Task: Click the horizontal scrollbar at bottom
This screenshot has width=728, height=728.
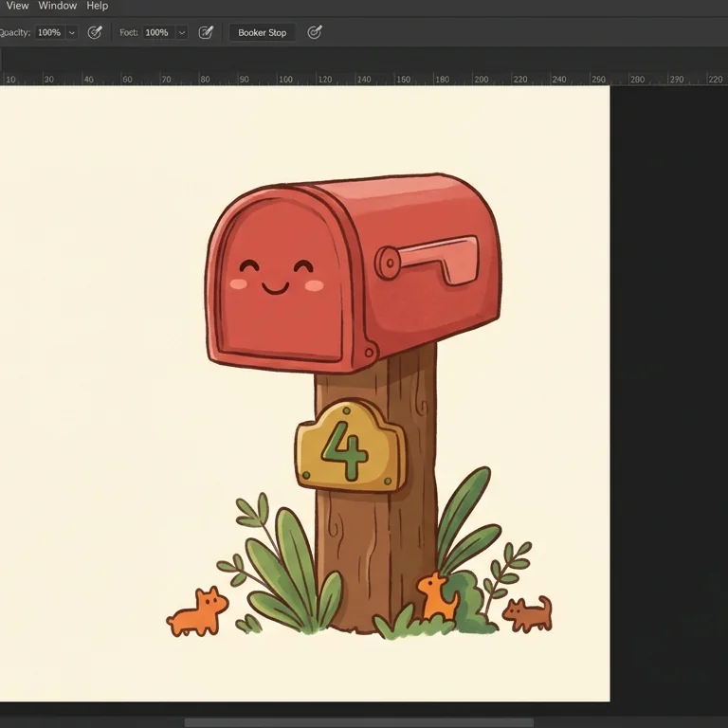Action: coord(359,723)
